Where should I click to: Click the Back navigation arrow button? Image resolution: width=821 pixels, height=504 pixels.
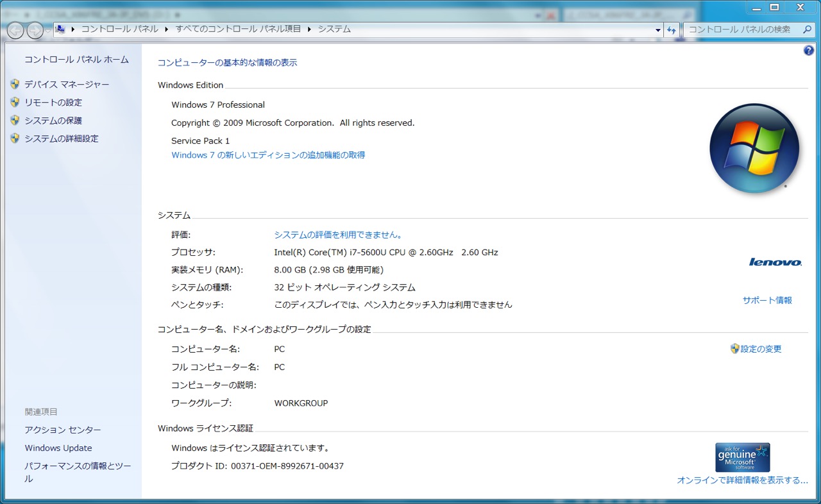click(15, 29)
